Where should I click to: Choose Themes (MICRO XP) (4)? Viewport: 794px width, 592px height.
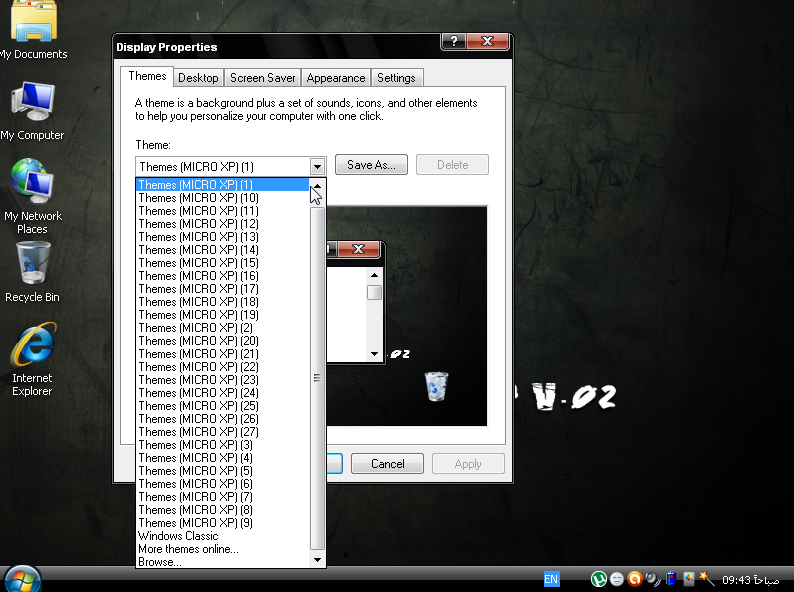(x=223, y=457)
